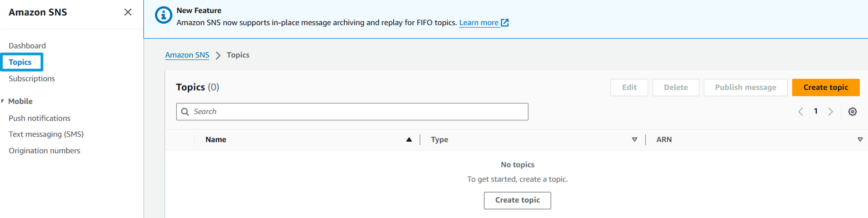
Task: Select Topics in the sidebar
Action: point(20,62)
